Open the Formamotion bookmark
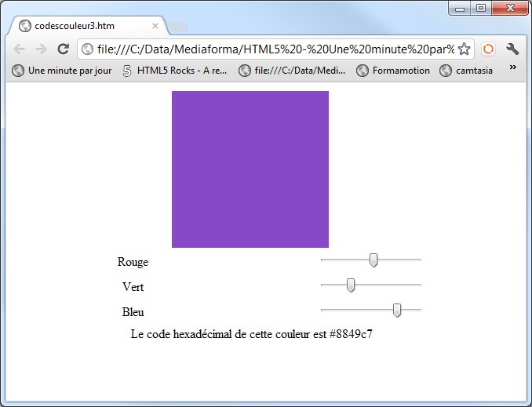 [x=393, y=71]
